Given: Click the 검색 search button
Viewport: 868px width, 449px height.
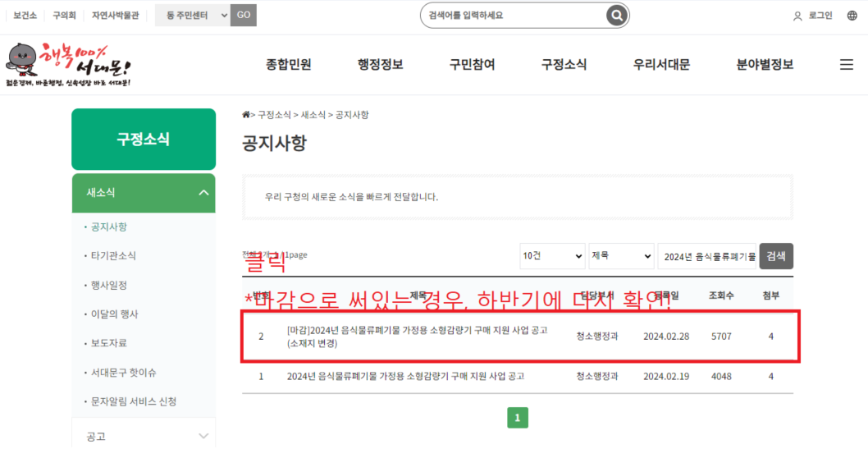Looking at the screenshot, I should pyautogui.click(x=776, y=256).
